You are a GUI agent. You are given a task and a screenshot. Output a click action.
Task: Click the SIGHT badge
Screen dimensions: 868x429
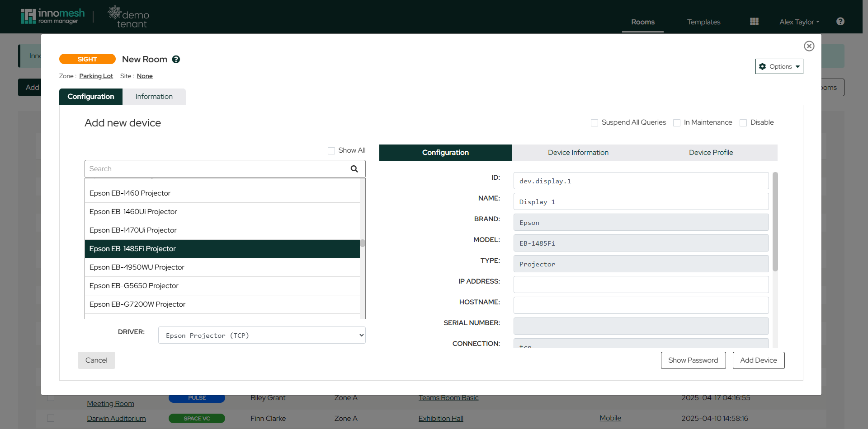coord(87,59)
